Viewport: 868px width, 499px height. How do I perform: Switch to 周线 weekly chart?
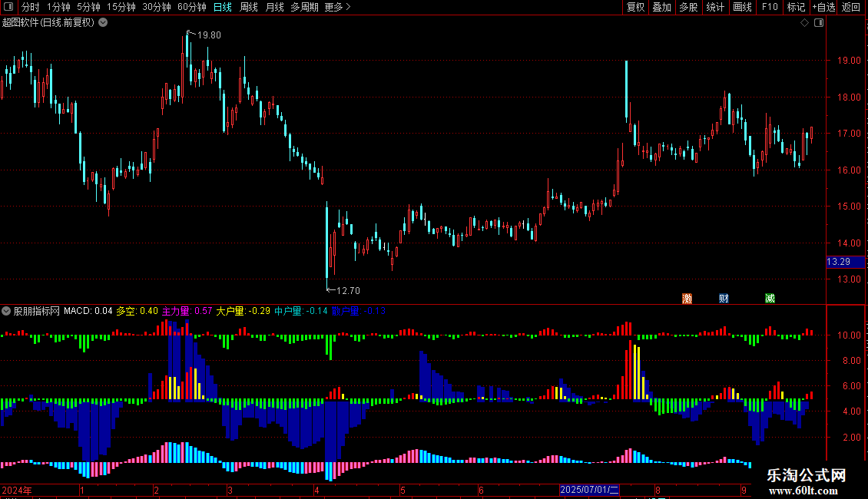point(249,7)
